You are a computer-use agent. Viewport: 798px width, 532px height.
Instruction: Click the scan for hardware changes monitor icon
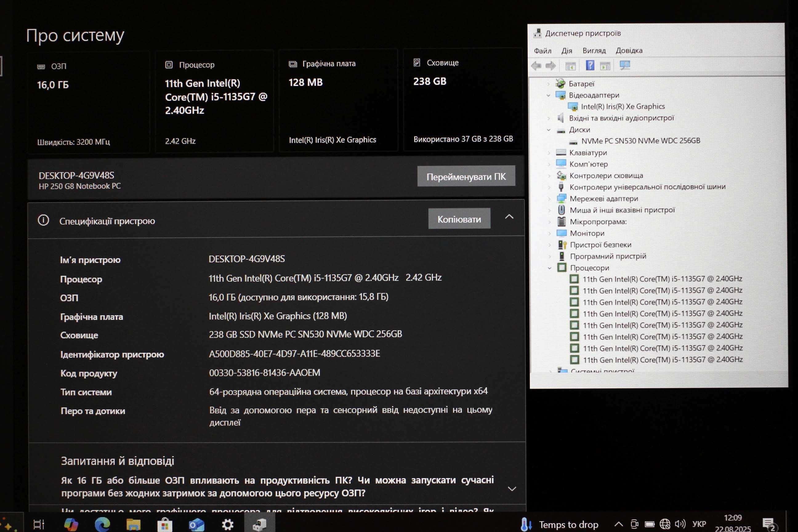[625, 65]
